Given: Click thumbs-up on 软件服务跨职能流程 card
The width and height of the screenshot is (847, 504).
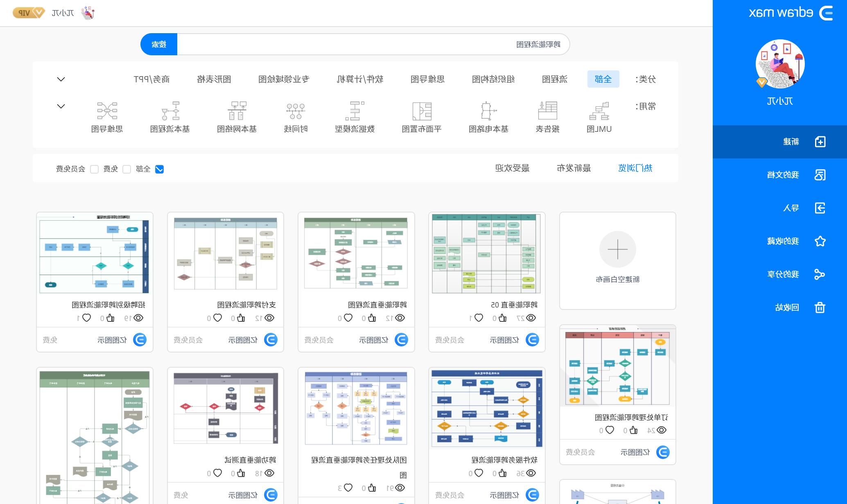Looking at the screenshot, I should click(x=503, y=473).
